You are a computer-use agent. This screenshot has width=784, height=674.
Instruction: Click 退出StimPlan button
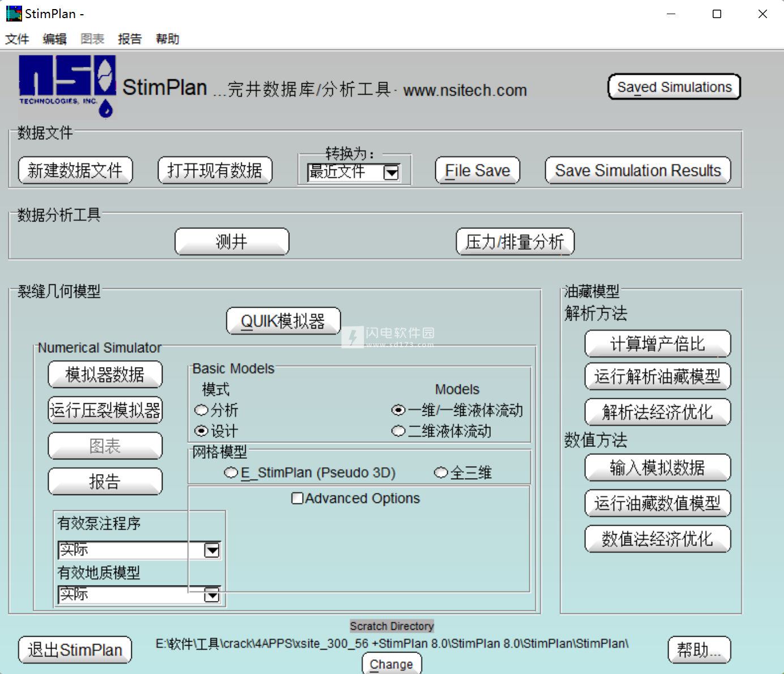point(75,650)
